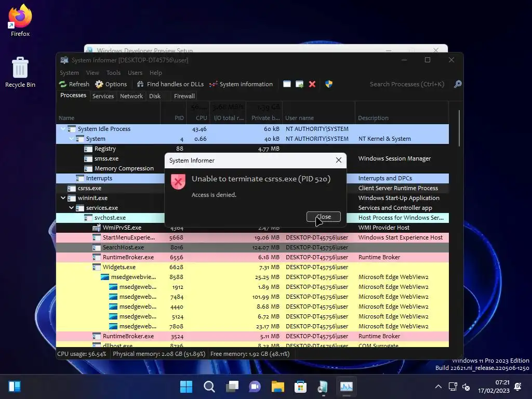Image resolution: width=532 pixels, height=399 pixels.
Task: Show hidden tray icons chevron
Action: [x=438, y=387]
